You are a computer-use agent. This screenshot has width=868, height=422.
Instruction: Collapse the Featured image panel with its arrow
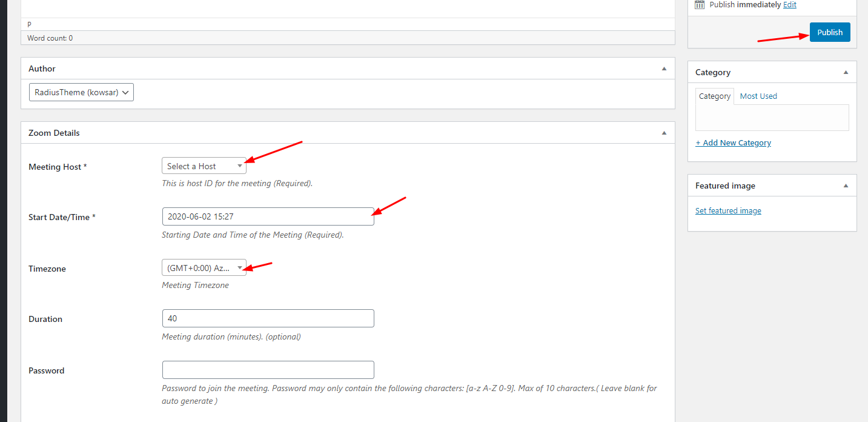coord(846,186)
